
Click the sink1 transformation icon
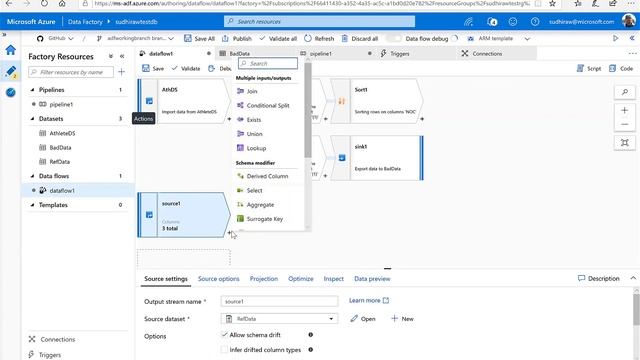[x=342, y=158]
